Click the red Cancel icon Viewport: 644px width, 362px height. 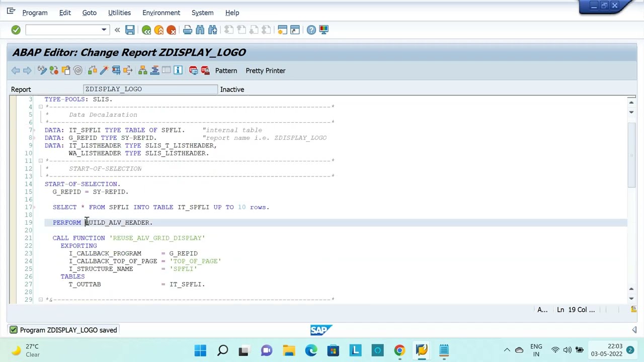171,30
